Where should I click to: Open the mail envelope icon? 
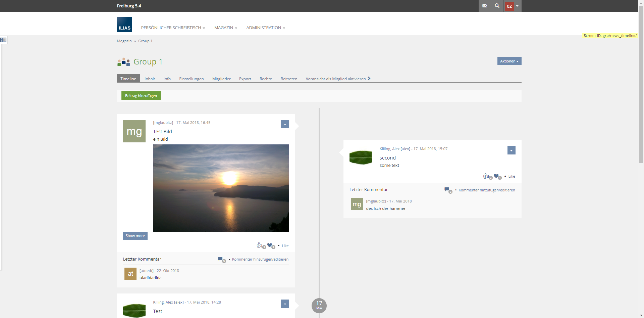coord(484,6)
